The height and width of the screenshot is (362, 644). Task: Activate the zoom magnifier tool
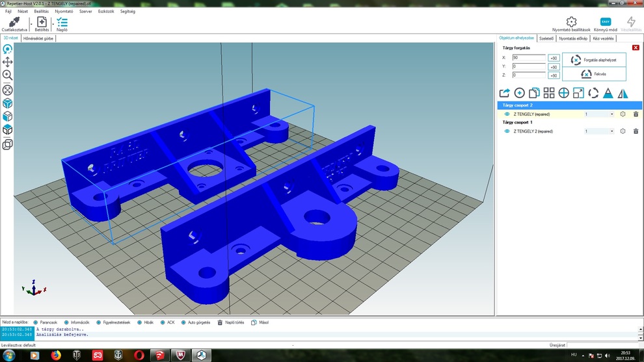pos(8,75)
